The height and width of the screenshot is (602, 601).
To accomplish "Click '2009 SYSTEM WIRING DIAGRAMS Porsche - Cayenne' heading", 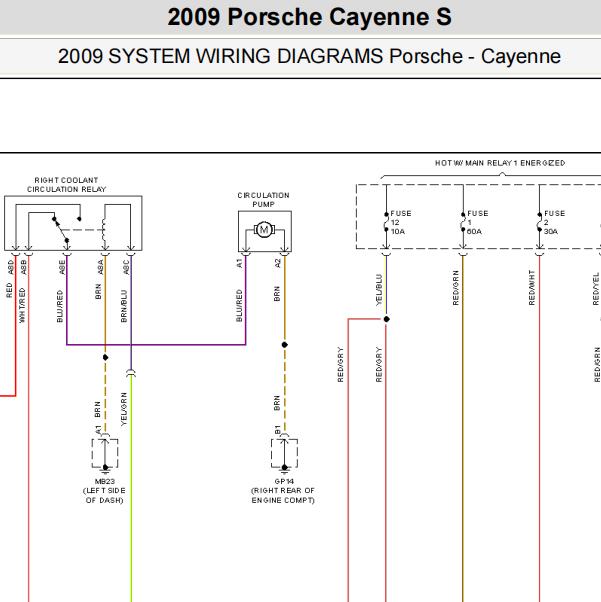I will pos(309,56).
